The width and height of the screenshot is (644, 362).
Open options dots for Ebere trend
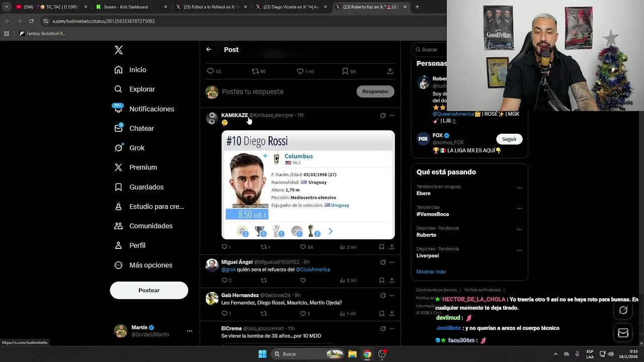point(519,188)
